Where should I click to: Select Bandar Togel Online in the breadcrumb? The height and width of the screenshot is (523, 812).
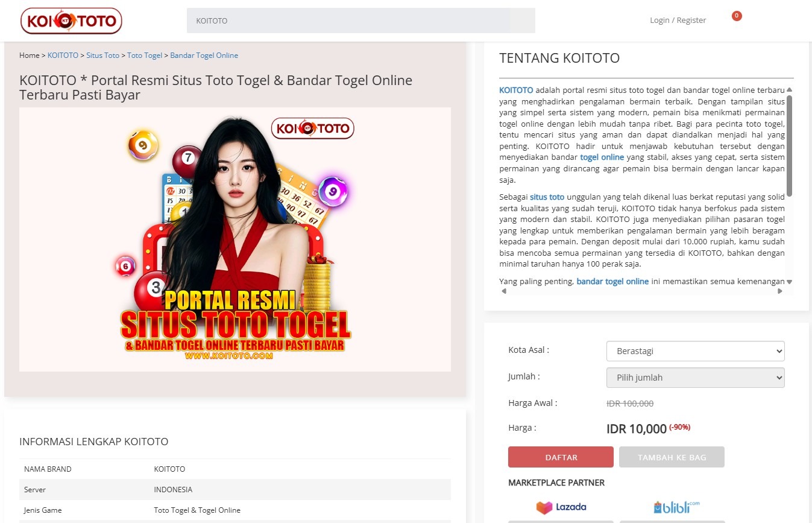click(x=204, y=55)
